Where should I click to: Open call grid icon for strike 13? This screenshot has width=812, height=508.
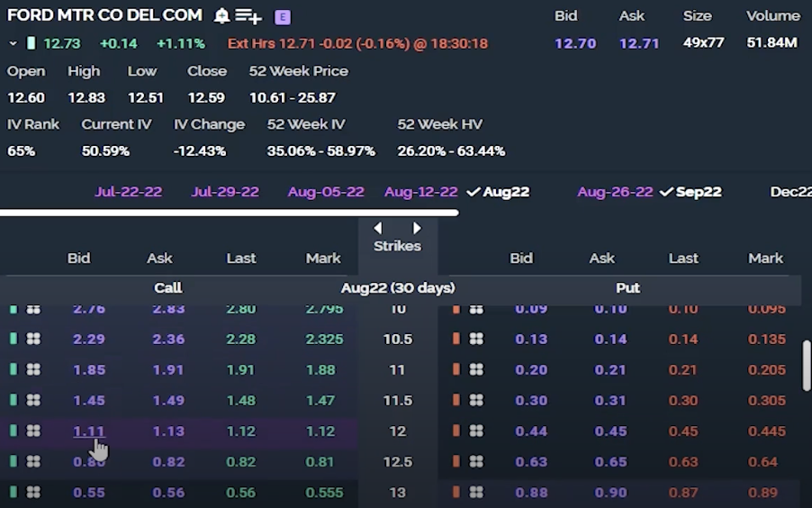click(33, 492)
